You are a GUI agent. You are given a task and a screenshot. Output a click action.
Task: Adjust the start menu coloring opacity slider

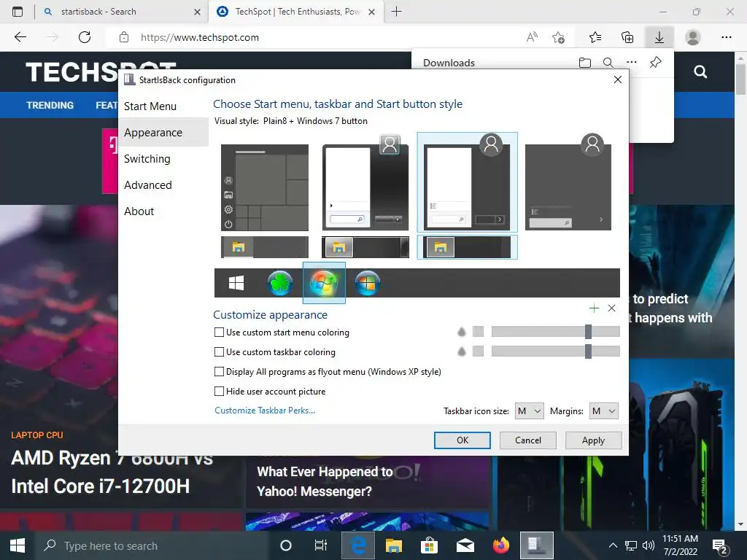point(555,332)
